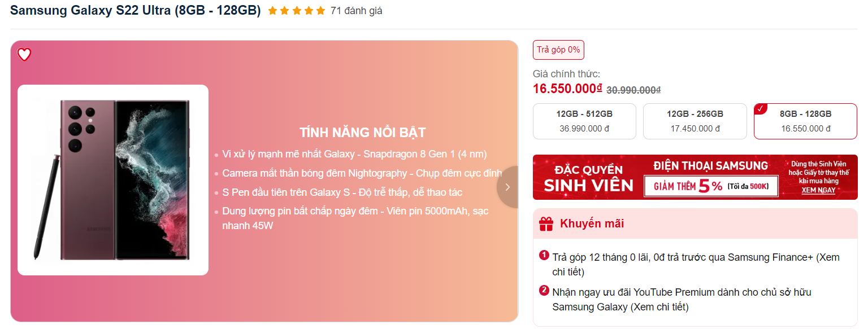The height and width of the screenshot is (329, 868).
Task: Click promotion number 1 red badge
Action: coord(544,255)
